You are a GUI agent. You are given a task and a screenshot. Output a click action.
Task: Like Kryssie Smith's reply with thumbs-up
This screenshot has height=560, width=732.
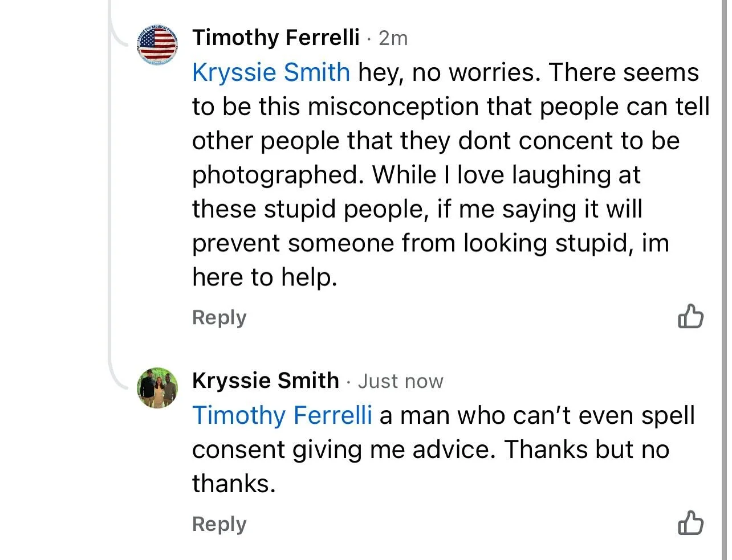point(690,522)
